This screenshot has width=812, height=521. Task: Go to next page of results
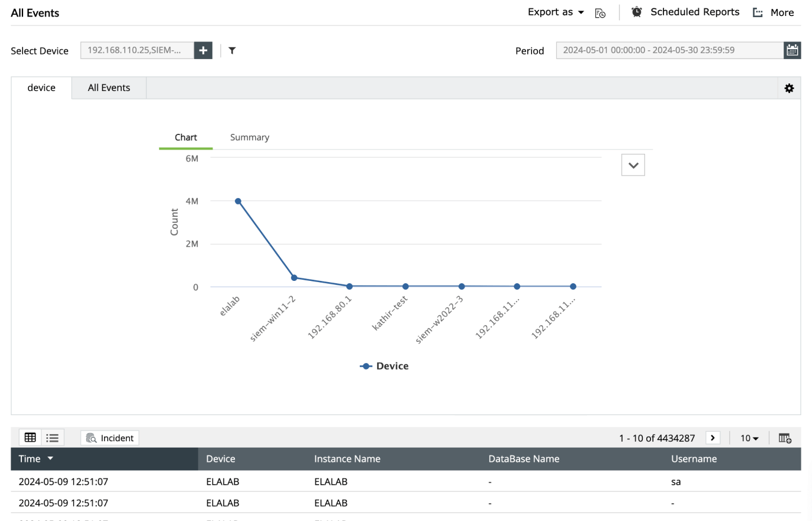(x=713, y=438)
